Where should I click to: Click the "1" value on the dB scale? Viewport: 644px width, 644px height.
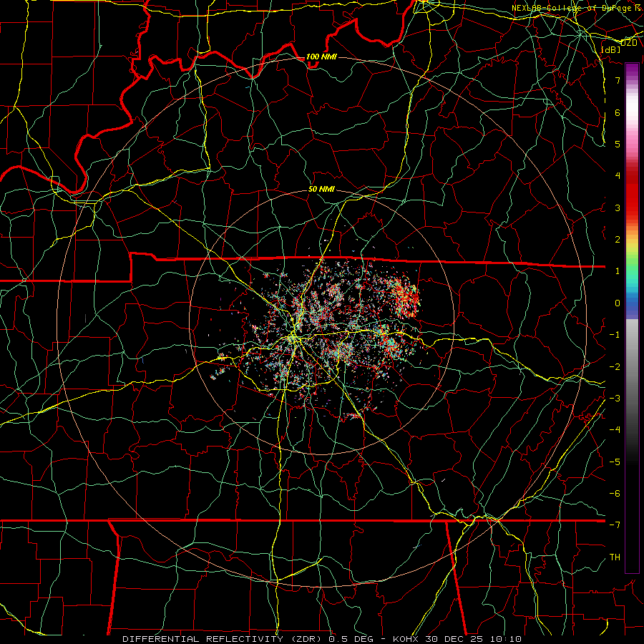618,271
